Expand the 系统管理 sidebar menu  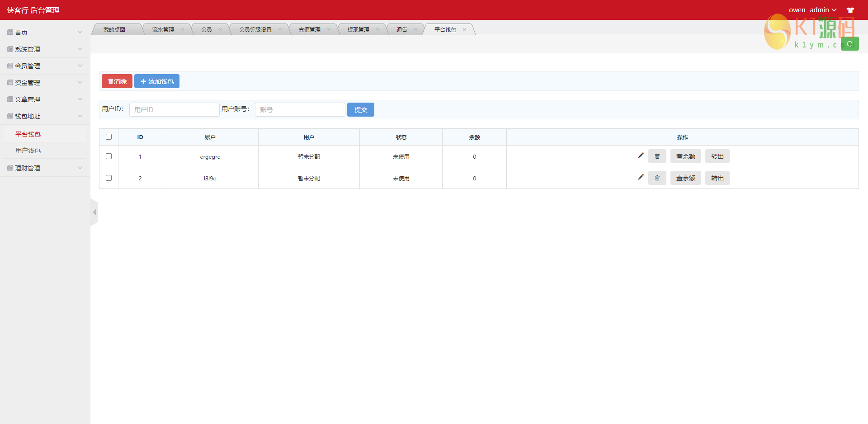coord(45,49)
